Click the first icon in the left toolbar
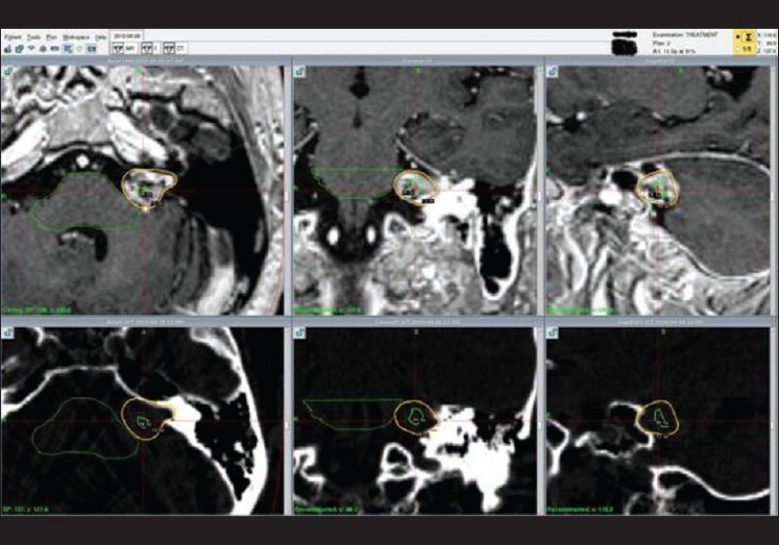This screenshot has height=545, width=779. coord(7,48)
